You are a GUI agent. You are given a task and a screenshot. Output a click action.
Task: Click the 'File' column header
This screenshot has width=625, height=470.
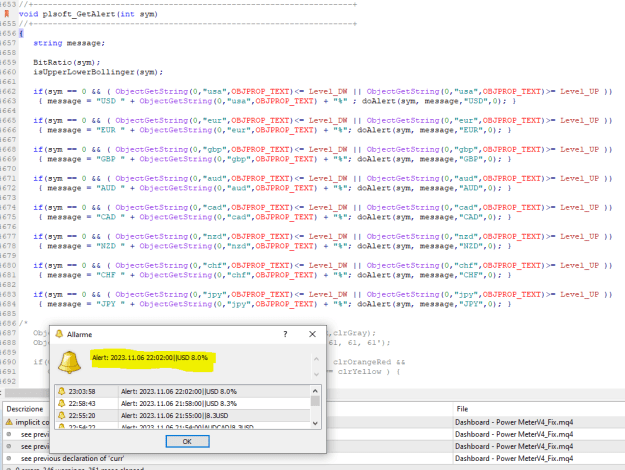click(x=462, y=409)
